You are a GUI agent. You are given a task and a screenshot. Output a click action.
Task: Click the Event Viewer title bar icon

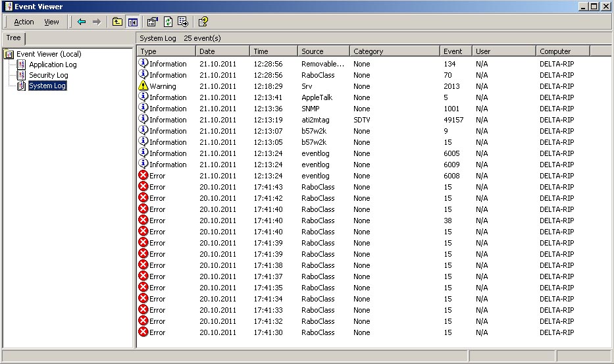(8, 7)
